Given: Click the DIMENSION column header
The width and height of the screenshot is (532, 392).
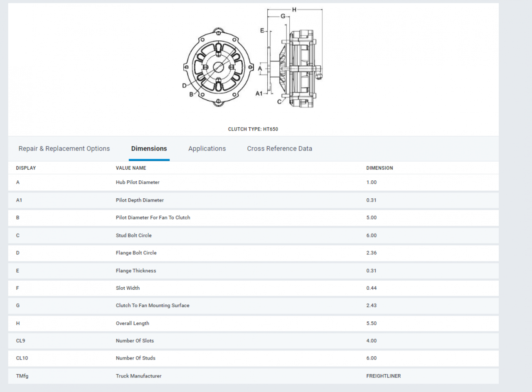Looking at the screenshot, I should [379, 168].
